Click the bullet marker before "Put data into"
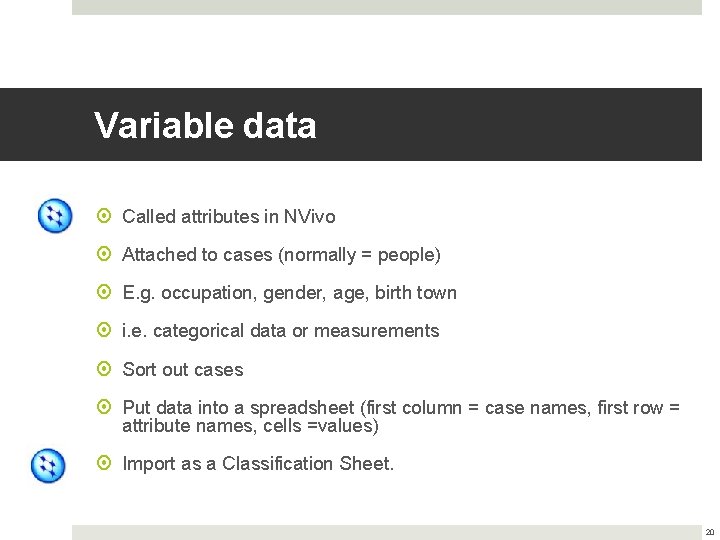 tap(105, 408)
